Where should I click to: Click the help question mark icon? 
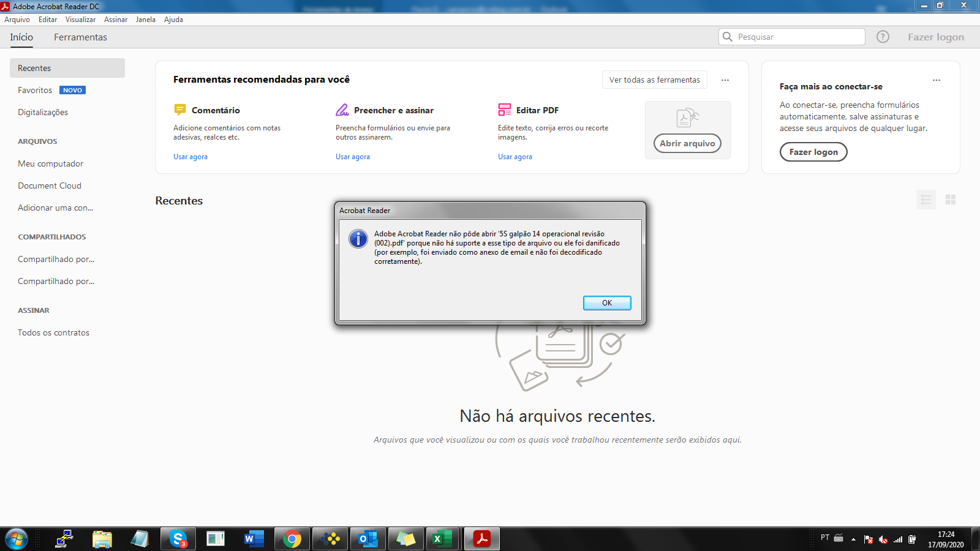coord(883,37)
